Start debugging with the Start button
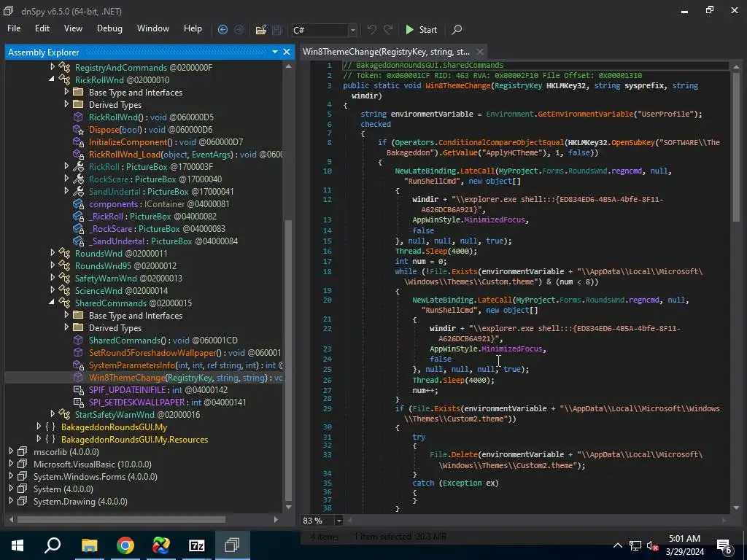Screen dimensions: 747x560 (x=421, y=29)
